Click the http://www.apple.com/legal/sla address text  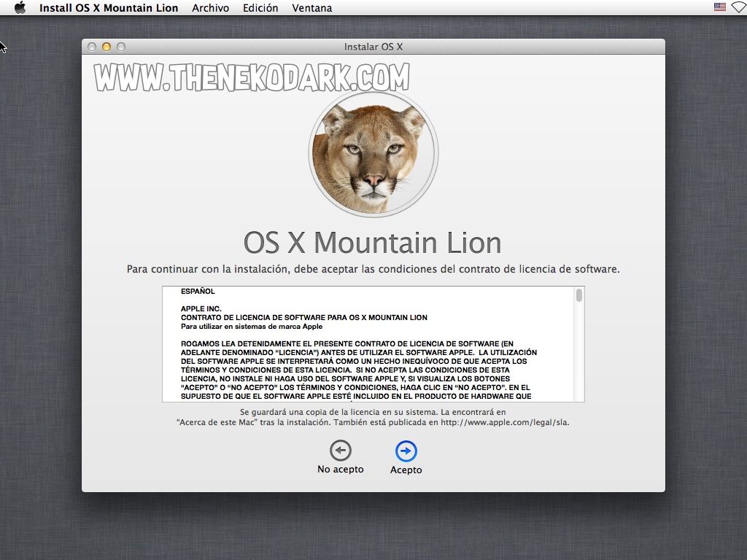point(505,422)
